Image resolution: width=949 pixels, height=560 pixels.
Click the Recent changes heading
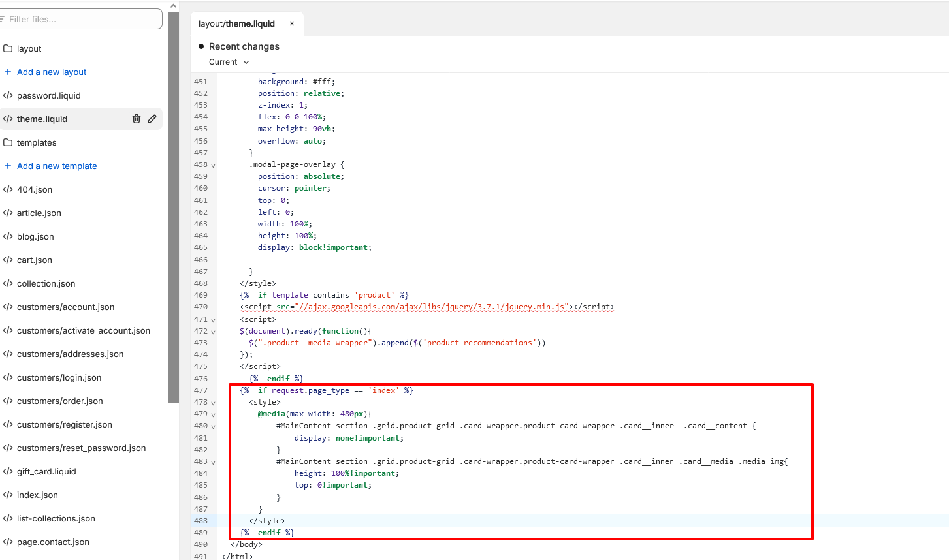tap(244, 46)
